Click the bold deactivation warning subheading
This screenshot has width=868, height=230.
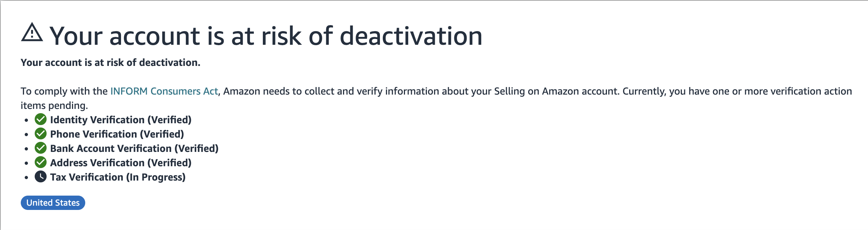point(110,62)
